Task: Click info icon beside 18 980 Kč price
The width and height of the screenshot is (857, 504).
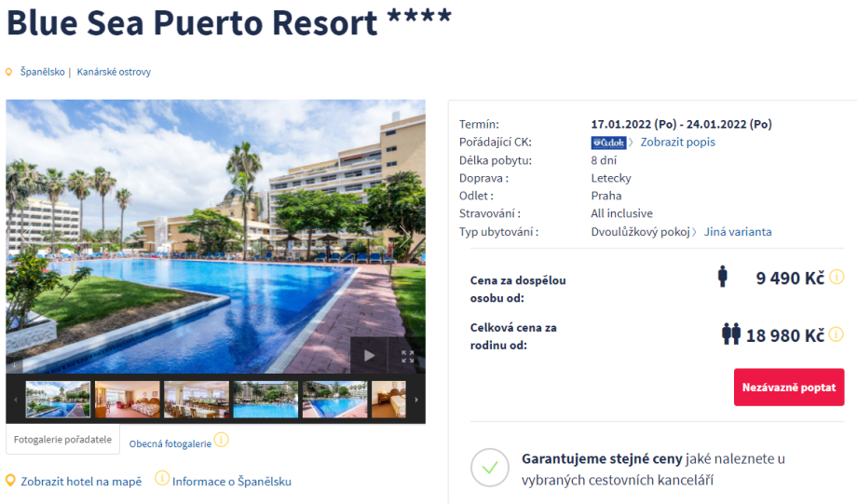Action: tap(837, 334)
